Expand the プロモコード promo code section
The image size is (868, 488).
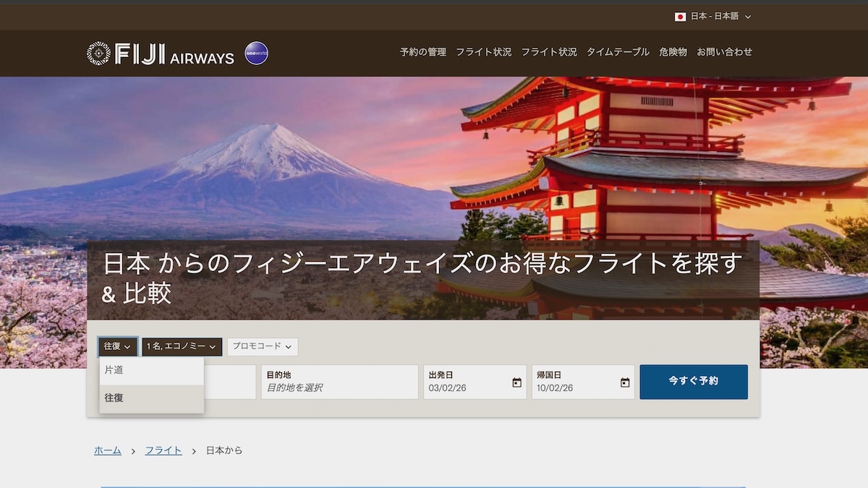click(x=262, y=346)
